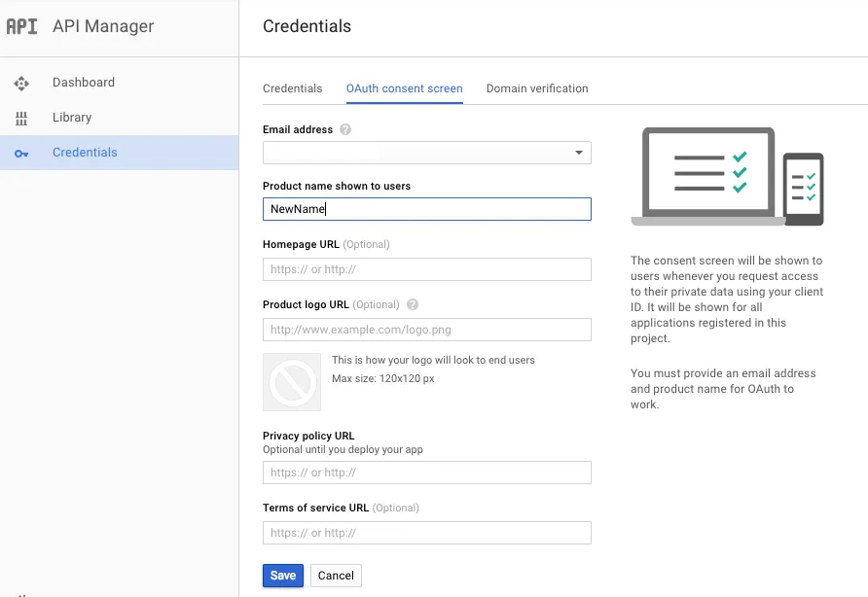Screen dimensions: 868x597
Task: Click the Terms of service URL field
Action: (x=426, y=533)
